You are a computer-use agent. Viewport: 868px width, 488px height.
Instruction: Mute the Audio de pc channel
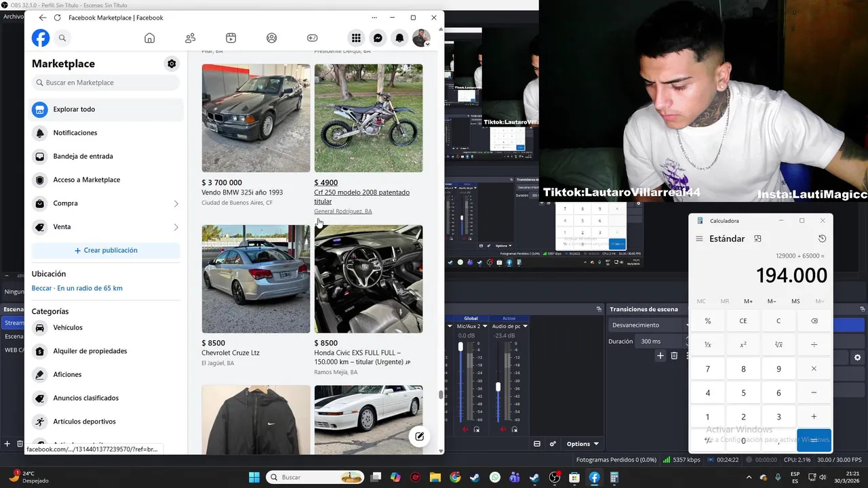pyautogui.click(x=502, y=430)
